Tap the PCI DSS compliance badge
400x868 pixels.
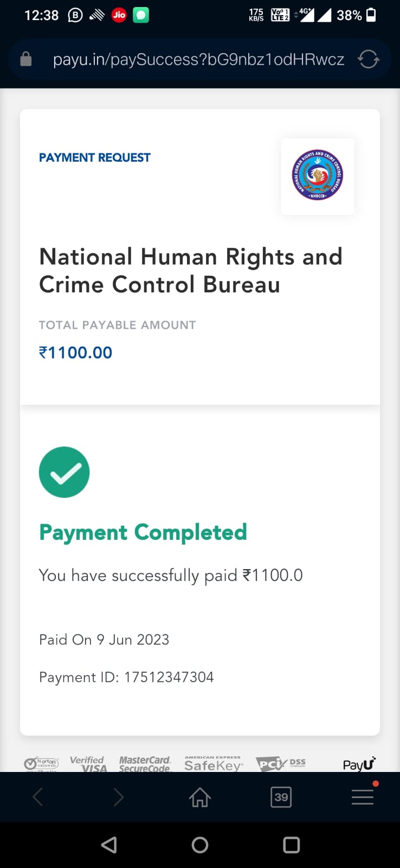[x=280, y=764]
